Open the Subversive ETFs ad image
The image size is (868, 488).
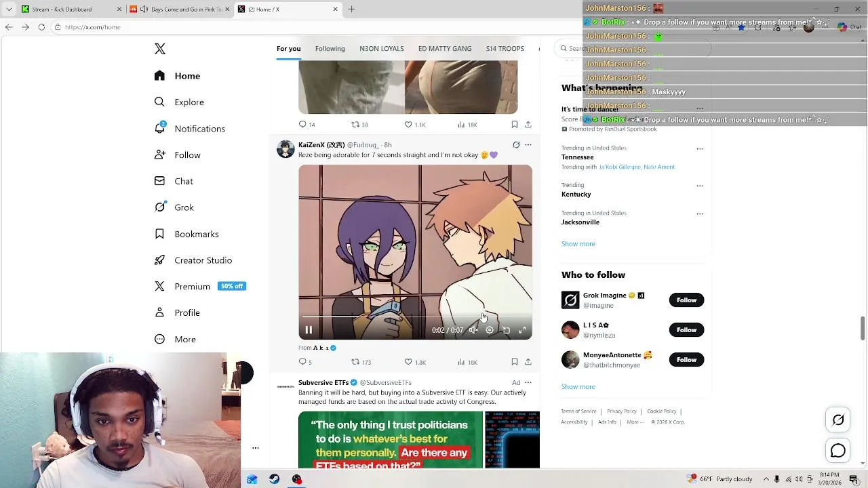[x=418, y=440]
